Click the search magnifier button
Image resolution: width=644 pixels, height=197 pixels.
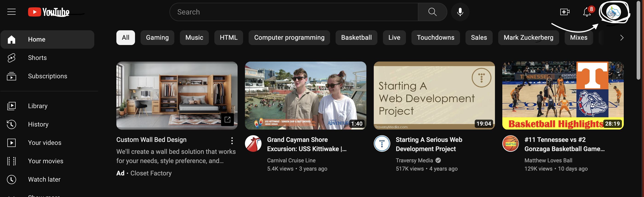point(432,12)
